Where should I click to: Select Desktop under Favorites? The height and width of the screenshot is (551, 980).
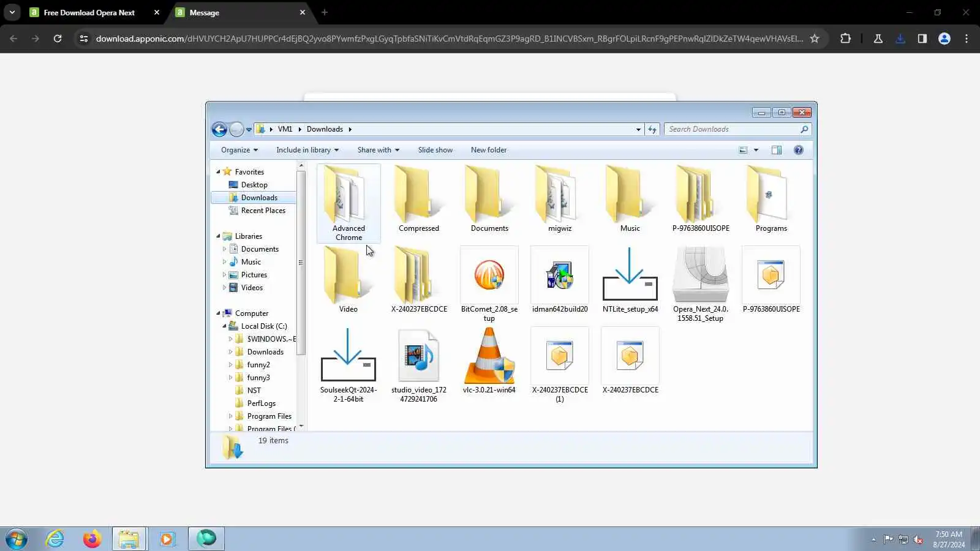click(254, 185)
